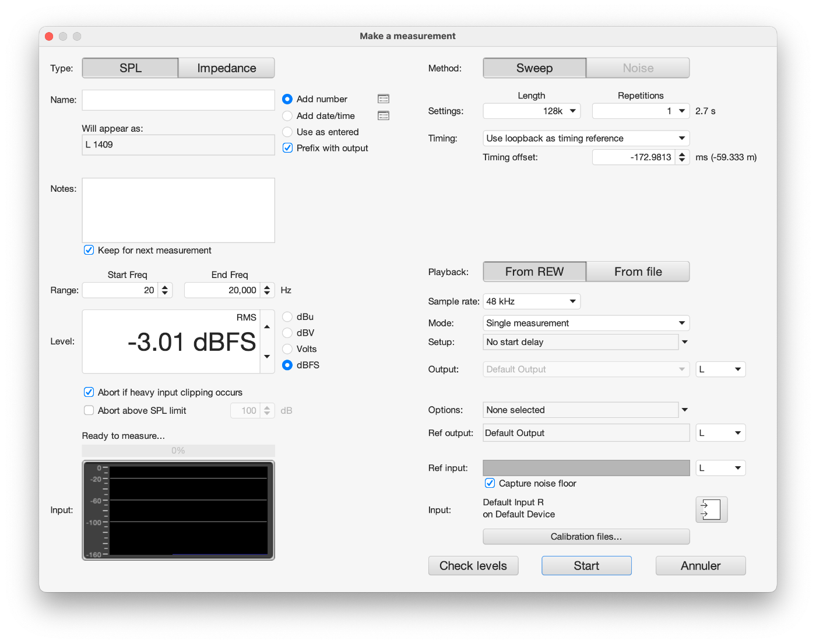Viewport: 816px width, 644px height.
Task: Open the Timing reference dropdown
Action: tap(586, 138)
